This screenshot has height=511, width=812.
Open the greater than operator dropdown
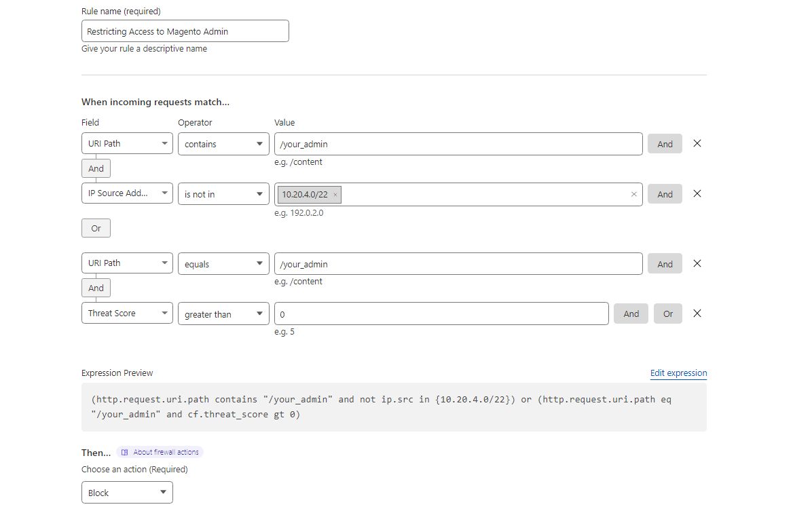pyautogui.click(x=223, y=314)
